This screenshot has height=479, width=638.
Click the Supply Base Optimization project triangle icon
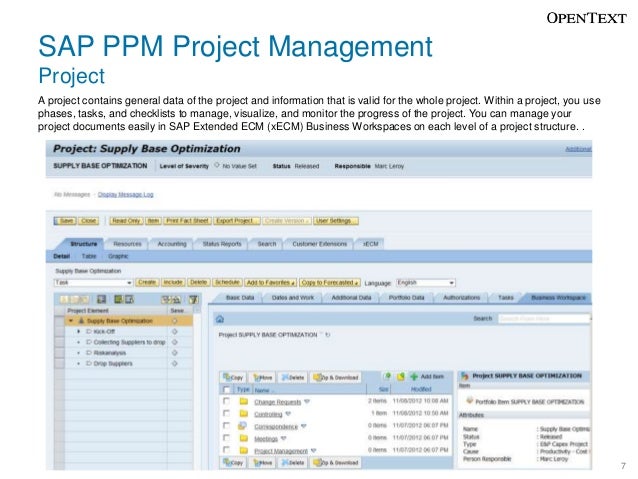coord(81,321)
